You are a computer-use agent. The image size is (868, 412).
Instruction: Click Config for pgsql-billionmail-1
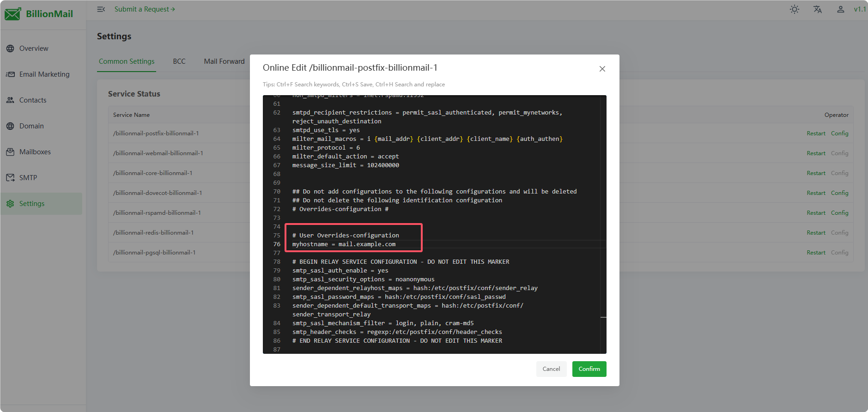[839, 253]
